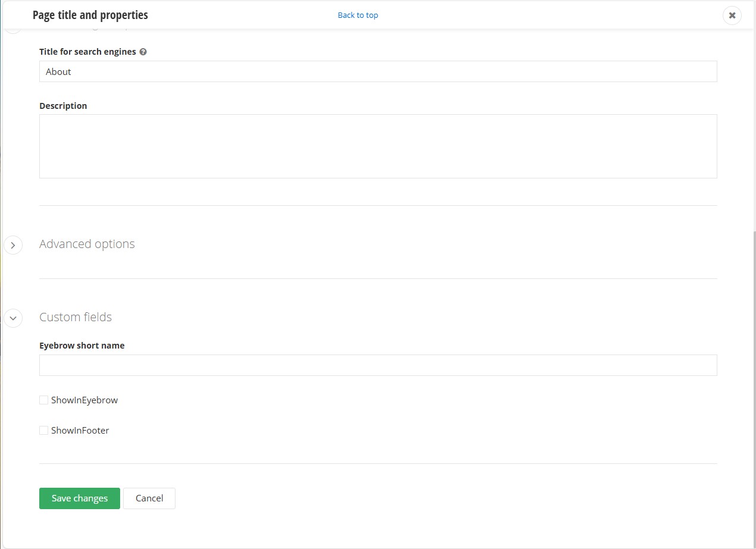
Task: Click inside the Description text area
Action: (378, 146)
